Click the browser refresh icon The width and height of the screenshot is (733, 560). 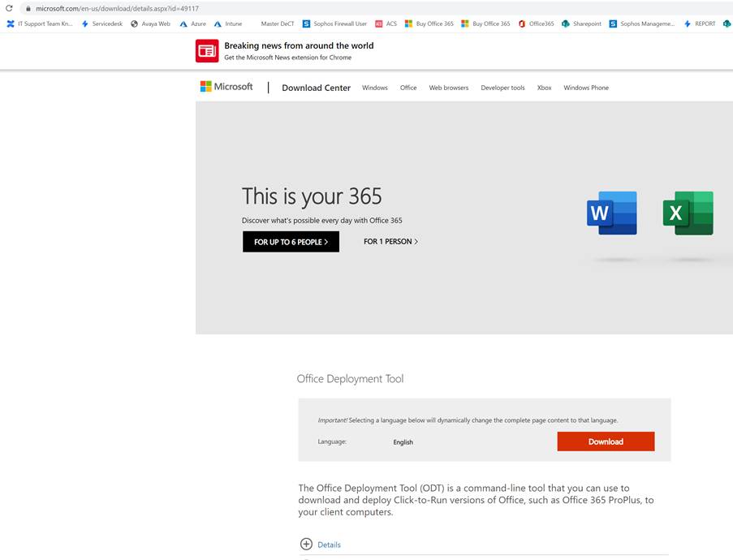point(8,7)
